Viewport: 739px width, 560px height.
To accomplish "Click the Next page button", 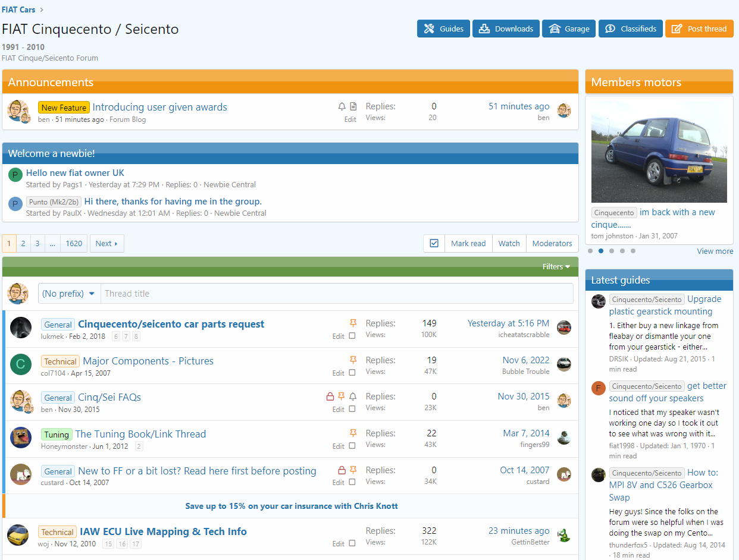I will pos(107,243).
